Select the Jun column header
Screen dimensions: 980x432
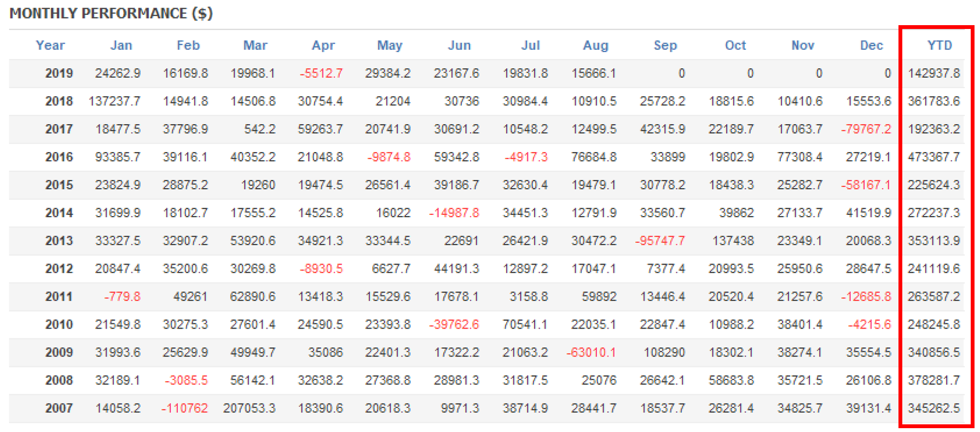(459, 45)
